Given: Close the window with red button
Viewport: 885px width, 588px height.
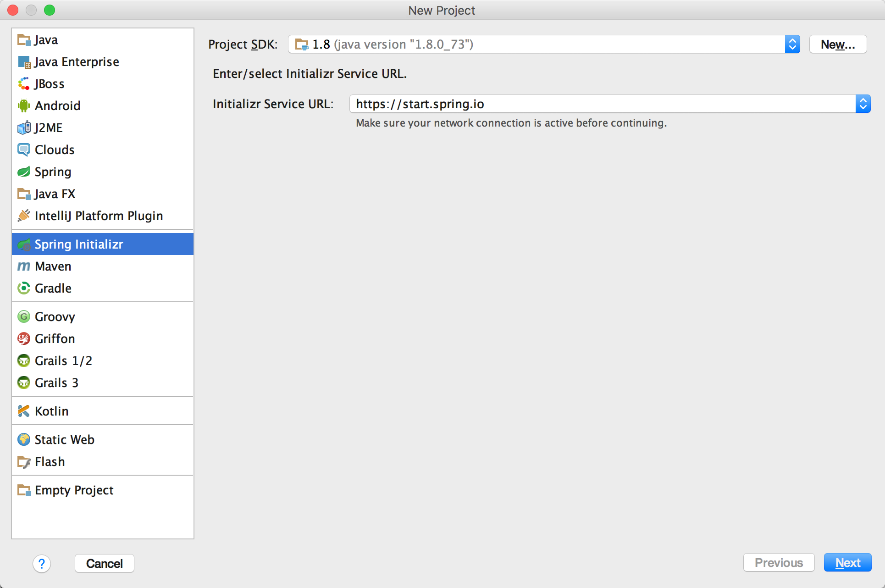Looking at the screenshot, I should point(13,10).
